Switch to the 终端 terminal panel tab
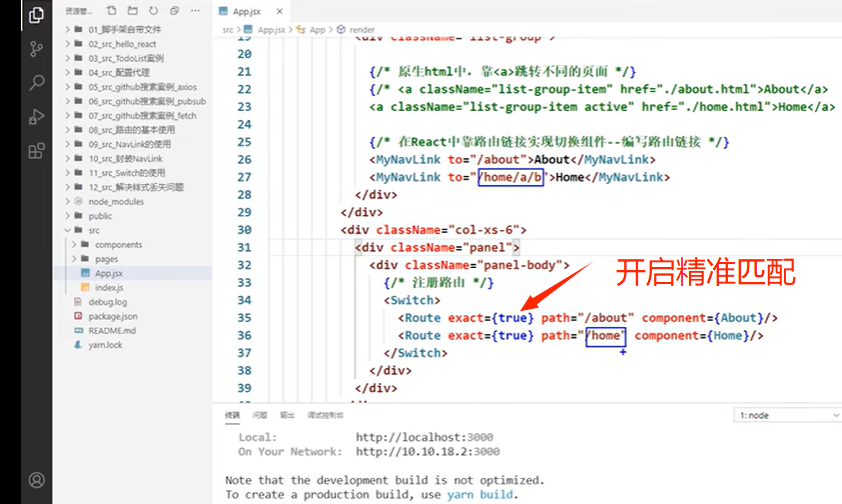The width and height of the screenshot is (842, 504). (233, 415)
